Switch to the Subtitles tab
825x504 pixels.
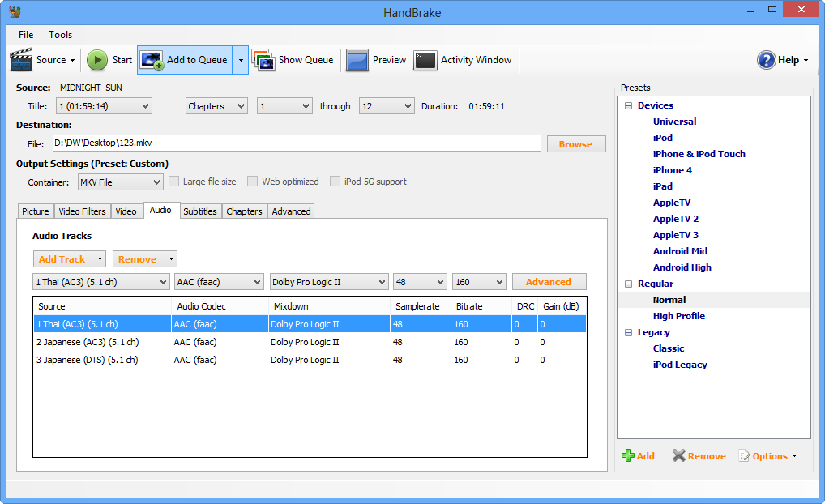[x=200, y=211]
